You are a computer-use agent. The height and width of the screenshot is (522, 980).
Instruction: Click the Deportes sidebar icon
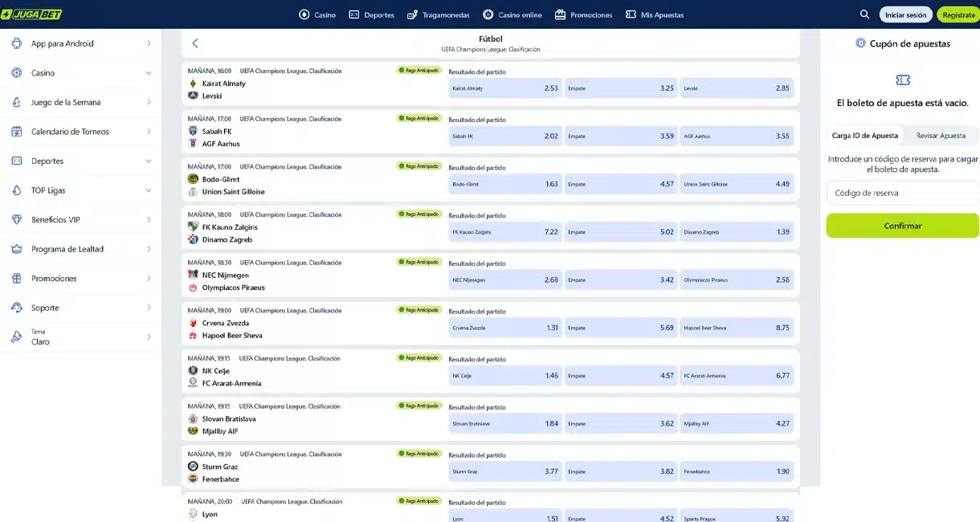(16, 161)
